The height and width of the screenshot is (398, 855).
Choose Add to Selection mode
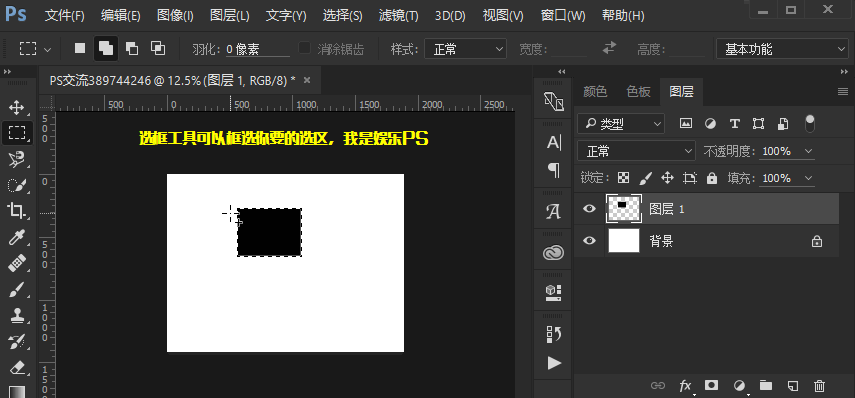(x=106, y=49)
